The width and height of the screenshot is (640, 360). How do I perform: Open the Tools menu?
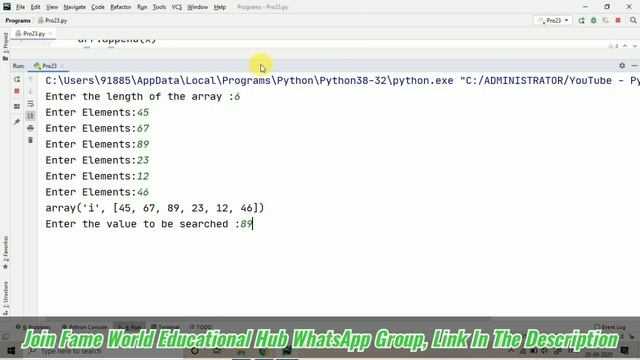pyautogui.click(x=159, y=7)
